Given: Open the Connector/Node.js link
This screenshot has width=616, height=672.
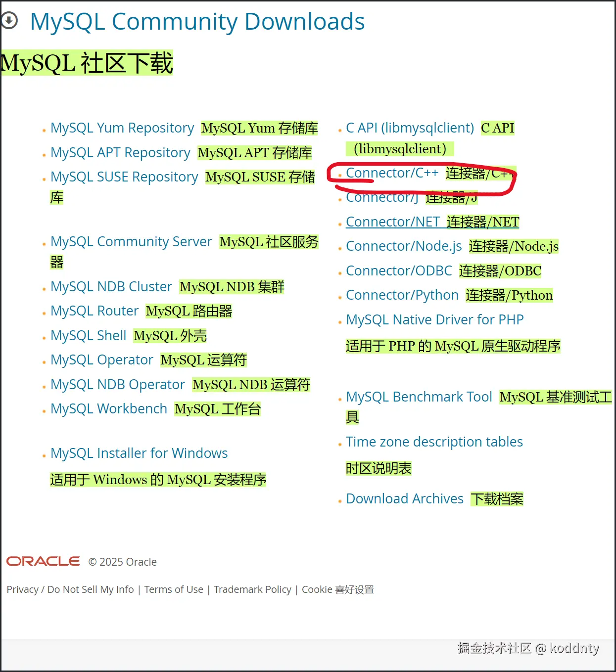Looking at the screenshot, I should tap(404, 246).
